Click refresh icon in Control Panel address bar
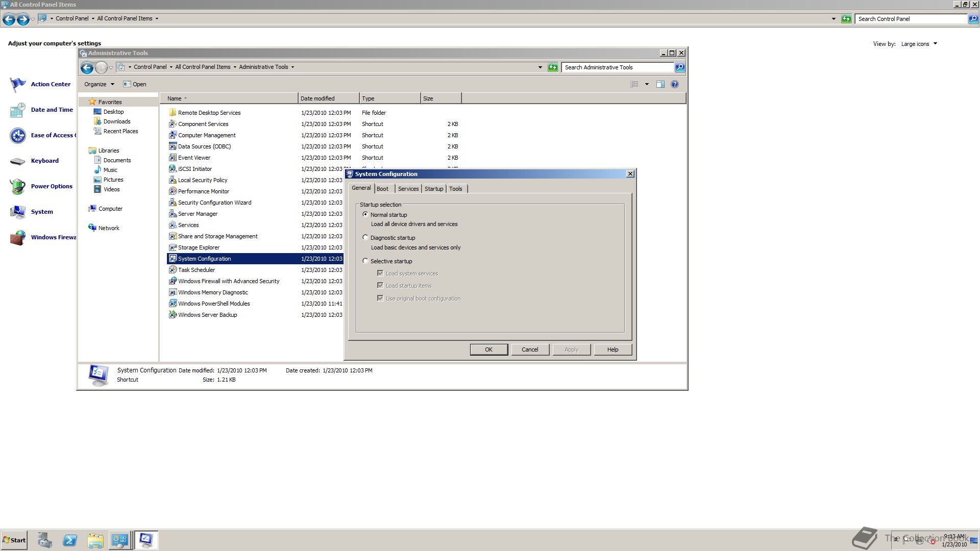Image resolution: width=980 pixels, height=551 pixels. (846, 19)
